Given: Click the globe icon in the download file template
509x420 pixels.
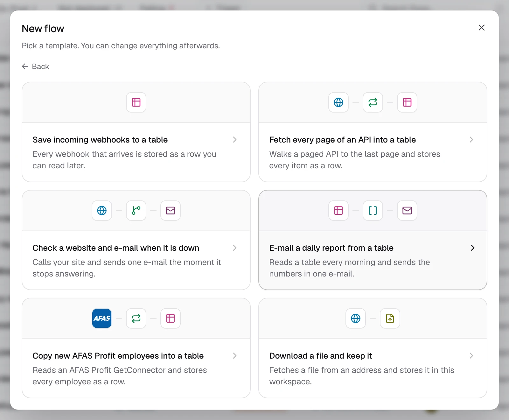Looking at the screenshot, I should click(x=356, y=318).
